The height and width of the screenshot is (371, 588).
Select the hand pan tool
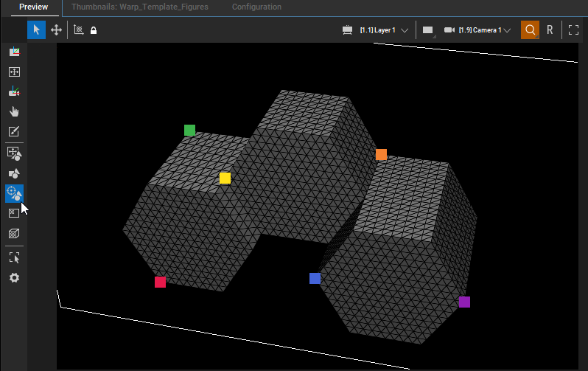coord(14,111)
